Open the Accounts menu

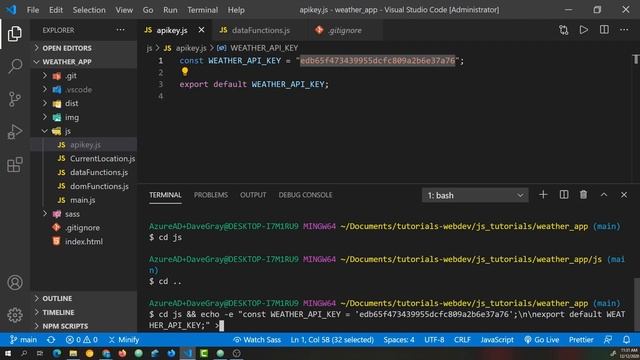pyautogui.click(x=15, y=282)
